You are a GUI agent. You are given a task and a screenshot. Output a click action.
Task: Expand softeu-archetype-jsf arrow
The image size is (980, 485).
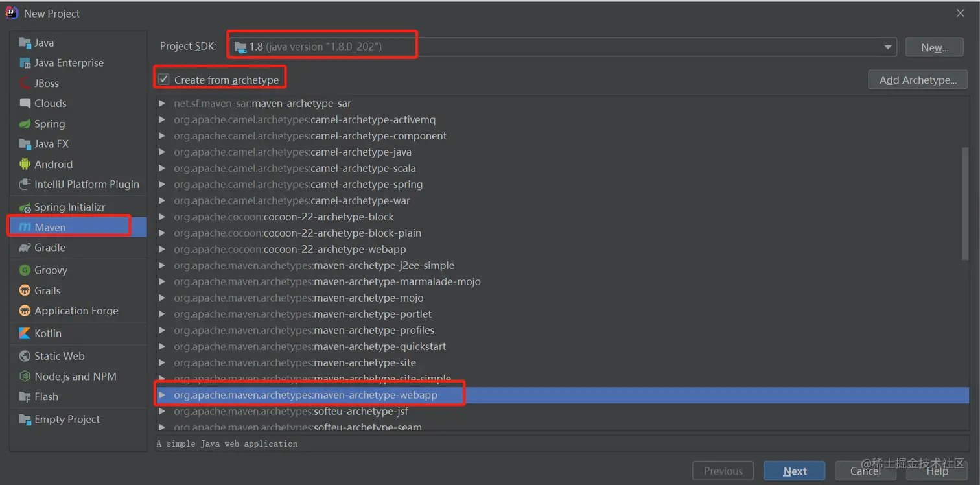pos(162,411)
